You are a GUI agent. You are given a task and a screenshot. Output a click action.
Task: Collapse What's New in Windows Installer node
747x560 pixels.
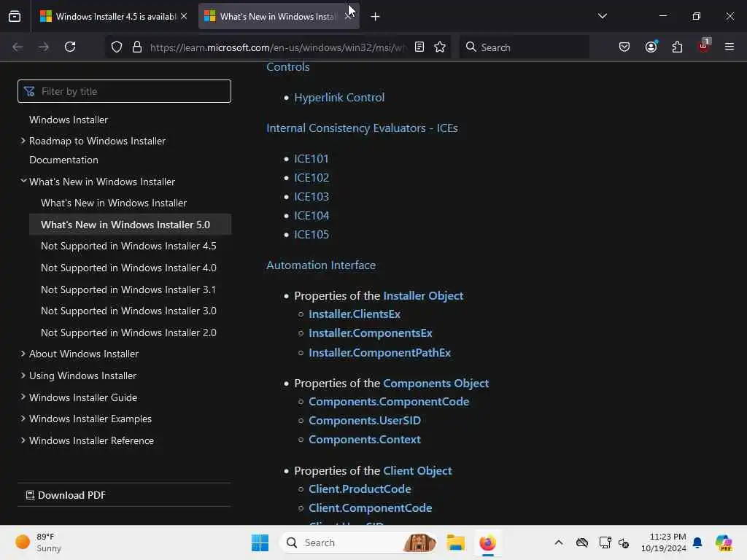pos(23,181)
